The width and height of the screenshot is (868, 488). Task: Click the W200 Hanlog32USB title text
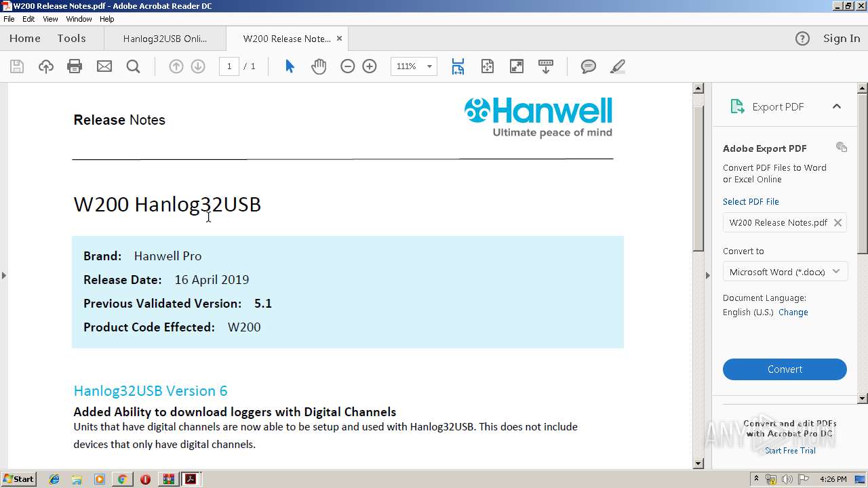[167, 204]
